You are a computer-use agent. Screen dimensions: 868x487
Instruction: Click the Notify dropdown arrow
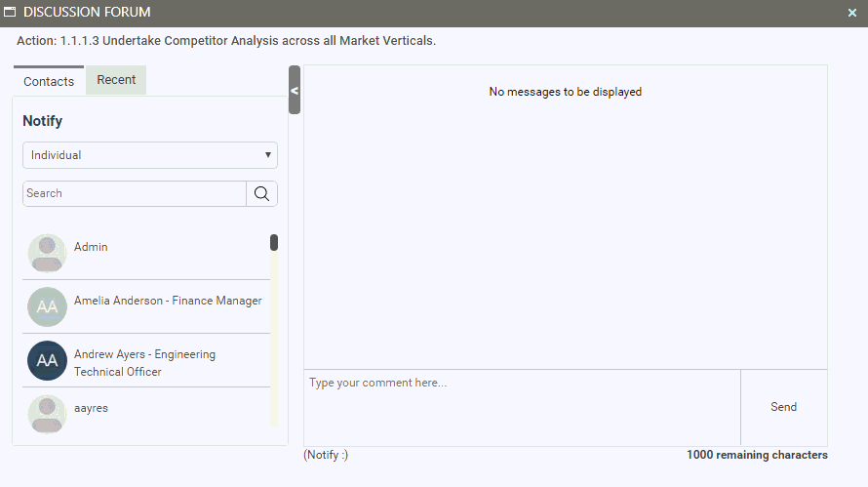[268, 155]
